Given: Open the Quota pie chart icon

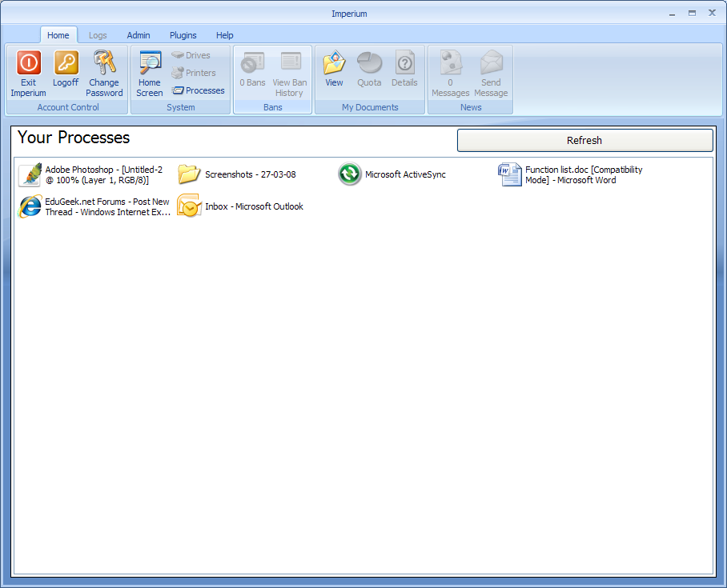Looking at the screenshot, I should [369, 62].
